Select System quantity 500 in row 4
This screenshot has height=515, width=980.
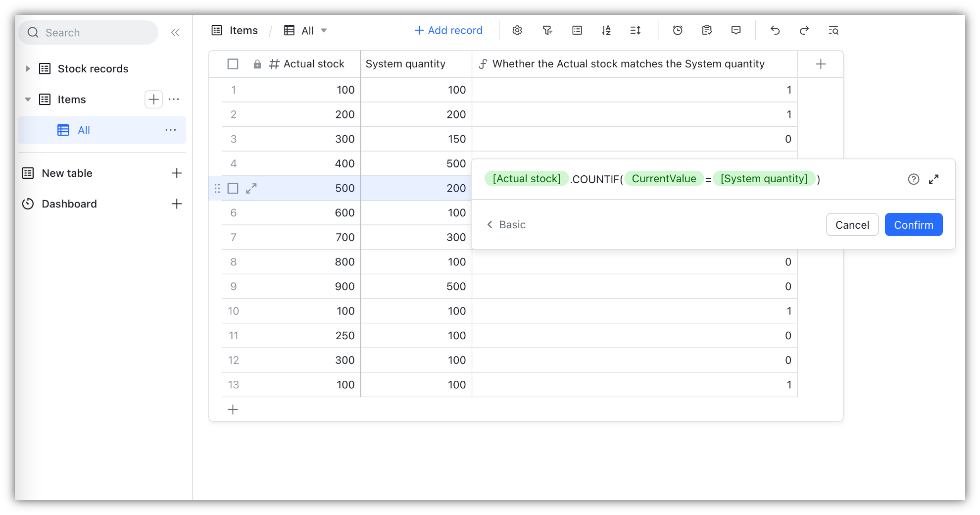[416, 164]
